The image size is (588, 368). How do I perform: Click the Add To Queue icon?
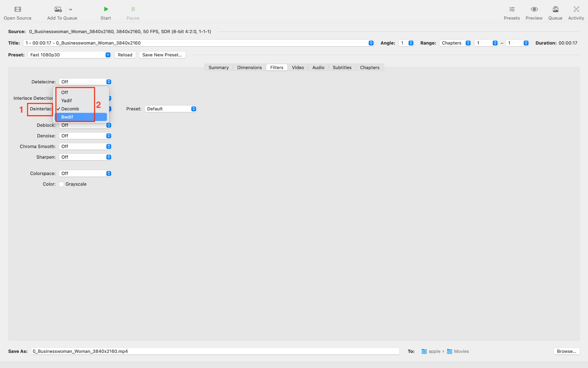58,9
